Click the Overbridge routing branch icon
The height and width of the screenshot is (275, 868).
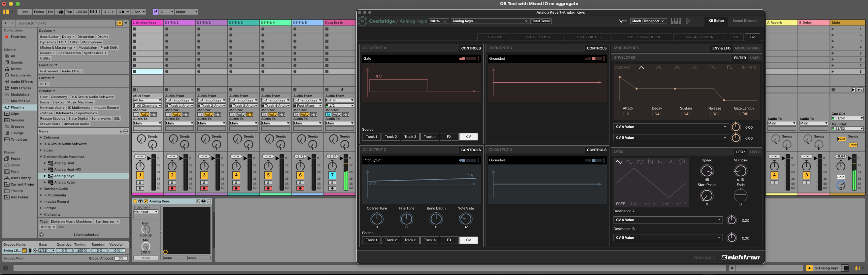tap(688, 21)
